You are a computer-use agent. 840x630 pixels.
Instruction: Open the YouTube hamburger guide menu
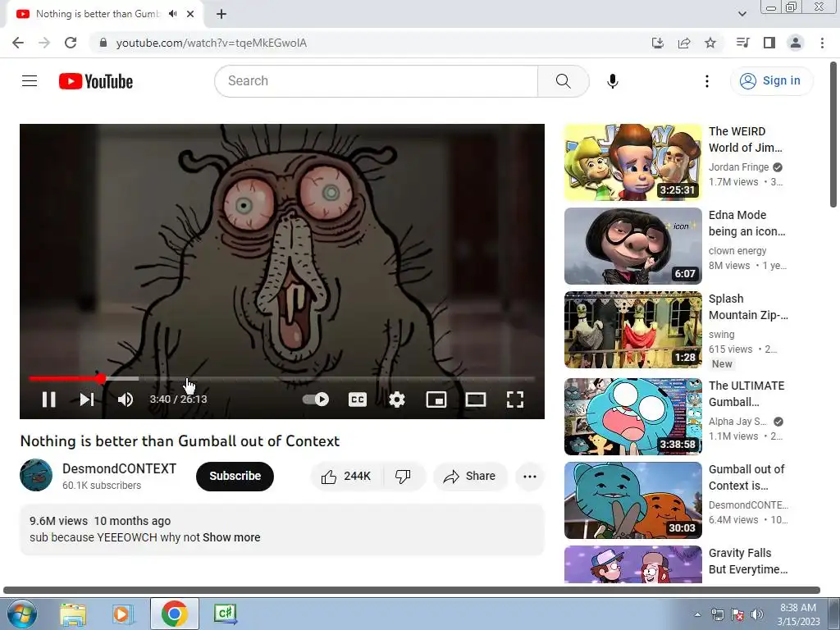point(30,81)
